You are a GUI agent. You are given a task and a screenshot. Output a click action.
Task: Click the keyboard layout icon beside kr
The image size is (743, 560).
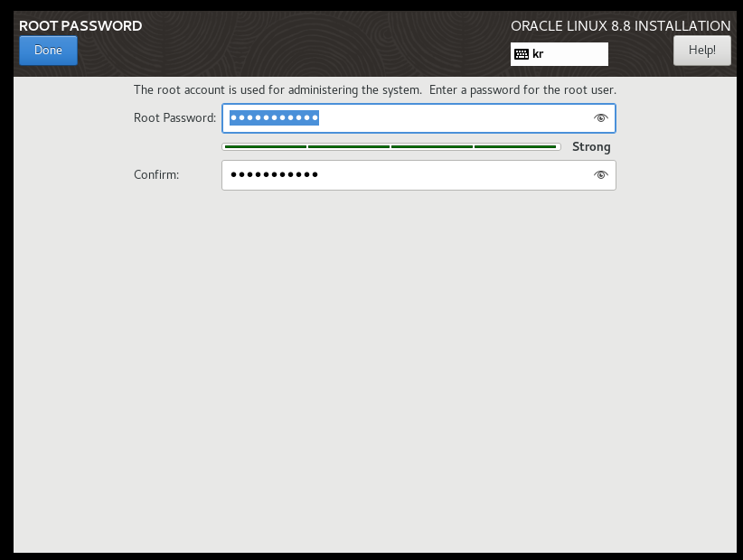click(522, 54)
